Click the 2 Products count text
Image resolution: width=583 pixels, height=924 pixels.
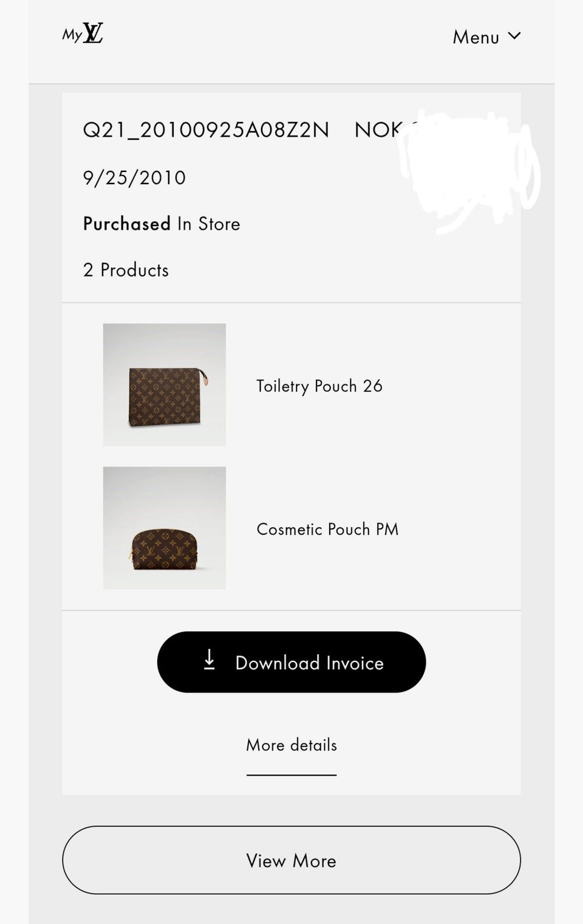(x=126, y=270)
